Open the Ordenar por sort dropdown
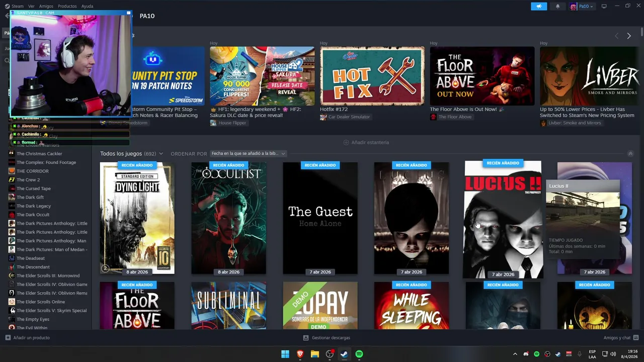Image resolution: width=644 pixels, height=362 pixels. point(249,153)
